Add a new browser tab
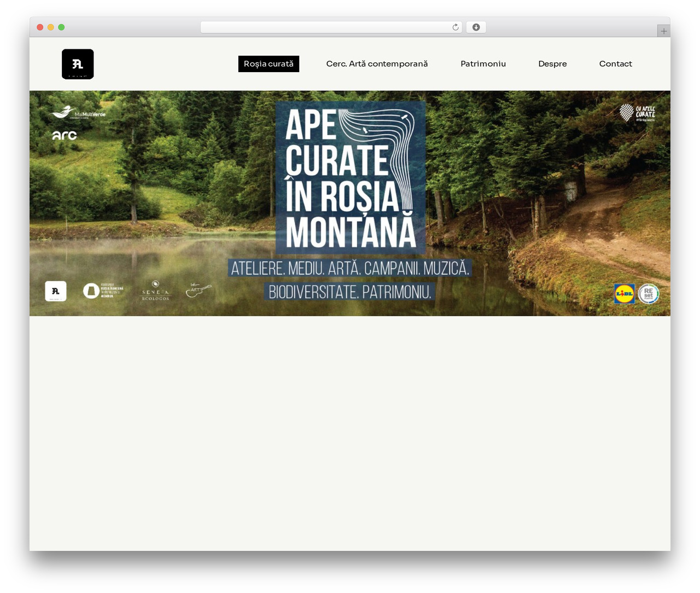This screenshot has width=700, height=593. coord(663,31)
